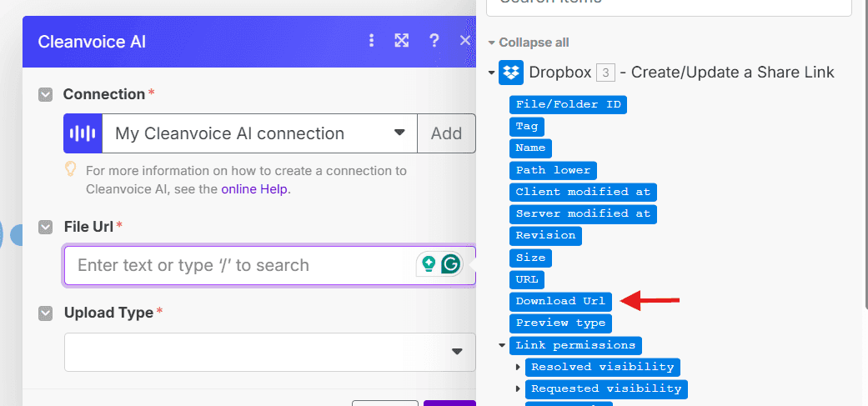This screenshot has width=868, height=406.
Task: Click the Add connection button
Action: pyautogui.click(x=446, y=133)
